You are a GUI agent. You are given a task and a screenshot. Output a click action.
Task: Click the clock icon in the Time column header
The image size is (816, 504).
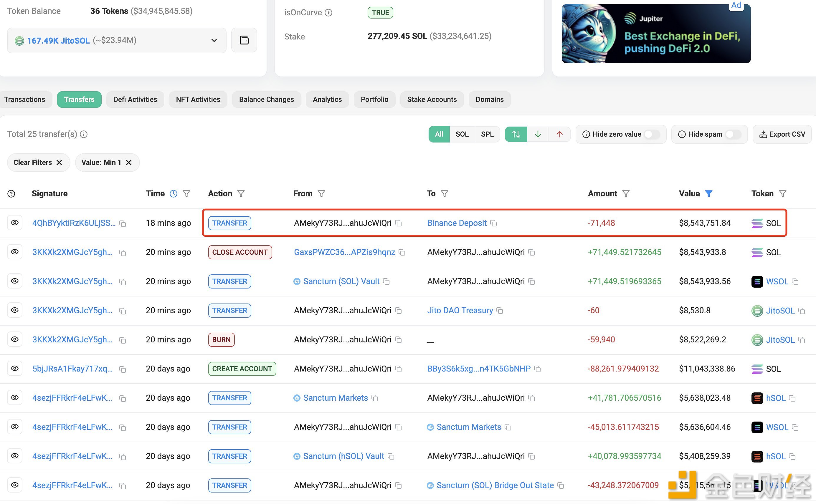(x=174, y=194)
